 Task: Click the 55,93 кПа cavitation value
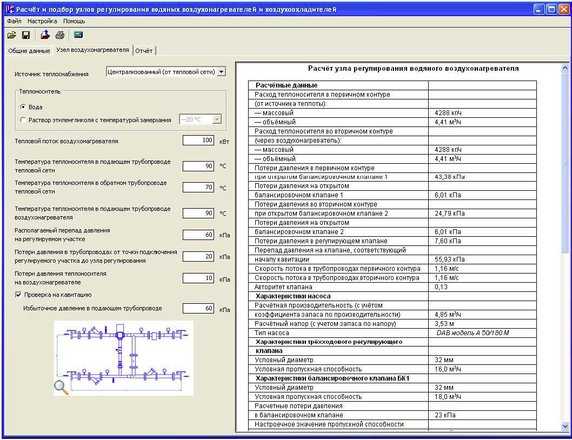click(x=482, y=259)
